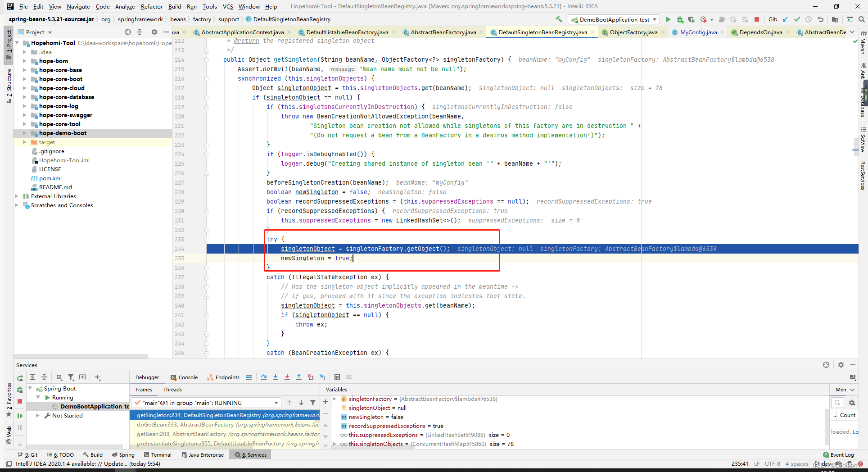
Task: Expand the hope-demo-boot module
Action: 25,133
